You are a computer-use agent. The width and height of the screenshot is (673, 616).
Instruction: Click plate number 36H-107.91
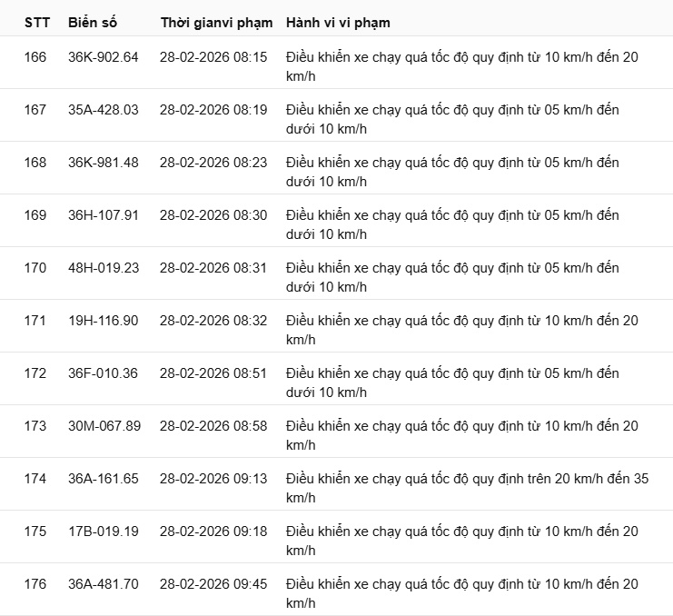click(104, 215)
